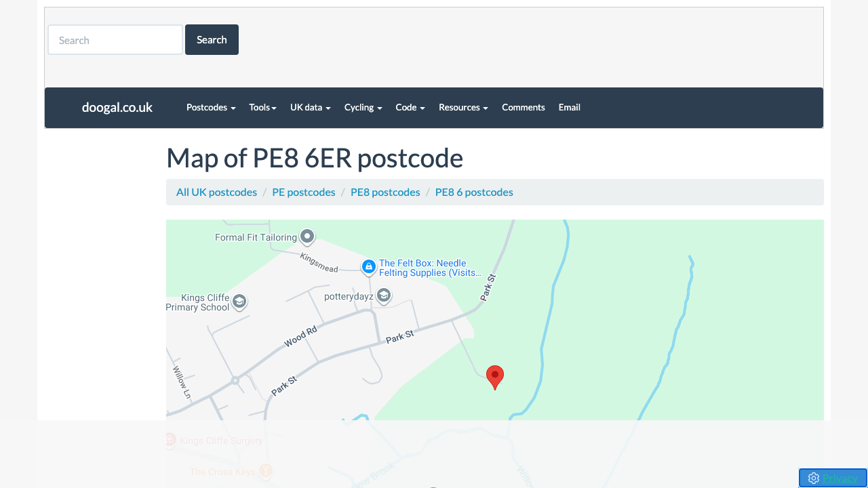Click the Privacy settings gear icon
The image size is (868, 488).
coord(814,478)
